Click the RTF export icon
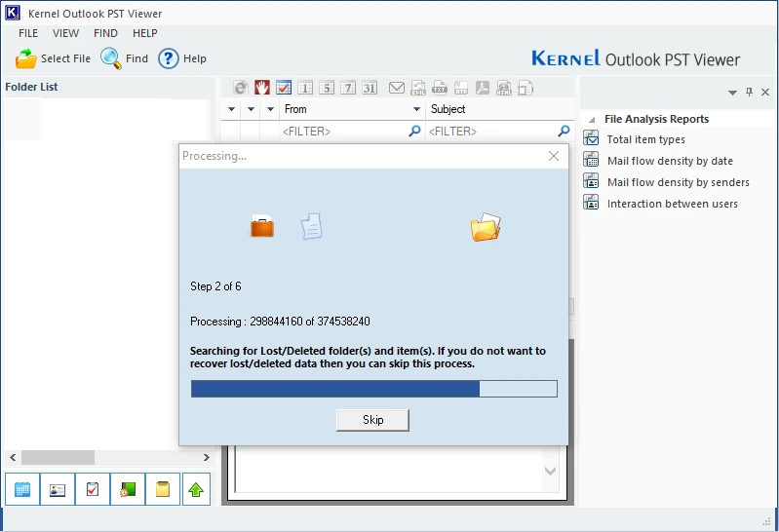The width and height of the screenshot is (779, 532). tap(461, 88)
